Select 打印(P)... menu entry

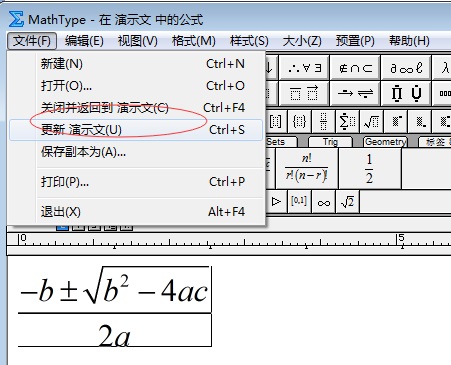coord(137,182)
